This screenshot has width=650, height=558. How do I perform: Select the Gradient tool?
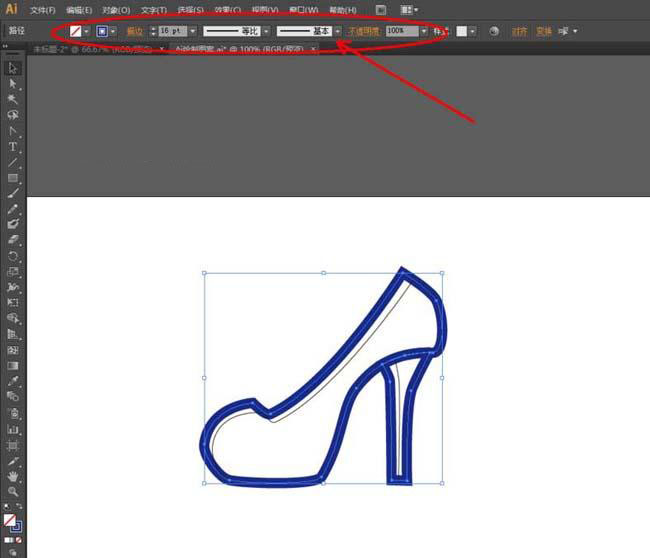(x=12, y=366)
